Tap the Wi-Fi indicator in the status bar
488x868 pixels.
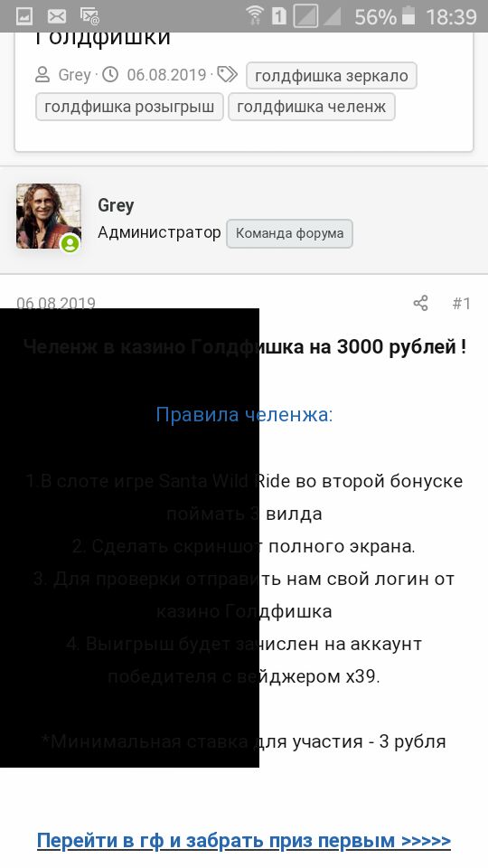pyautogui.click(x=255, y=16)
